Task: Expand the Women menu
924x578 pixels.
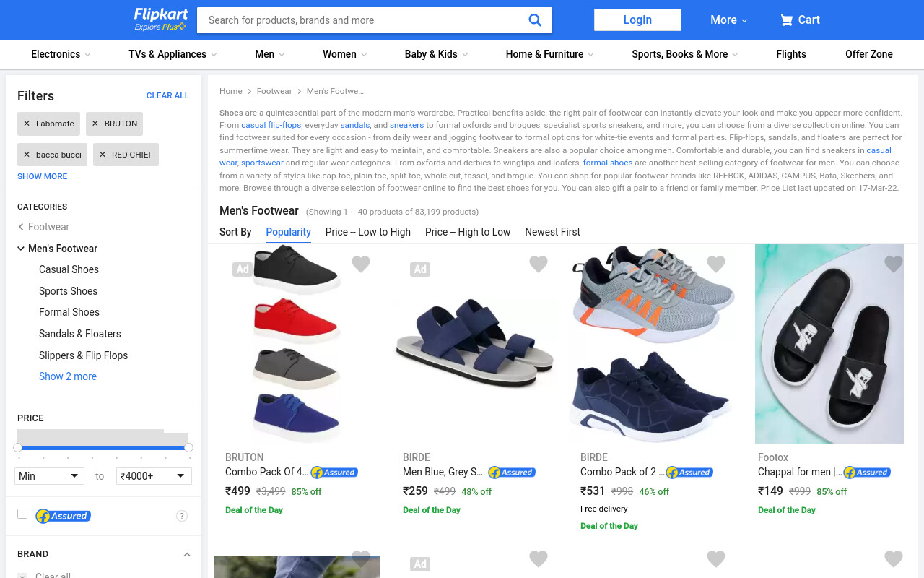Action: pyautogui.click(x=345, y=54)
